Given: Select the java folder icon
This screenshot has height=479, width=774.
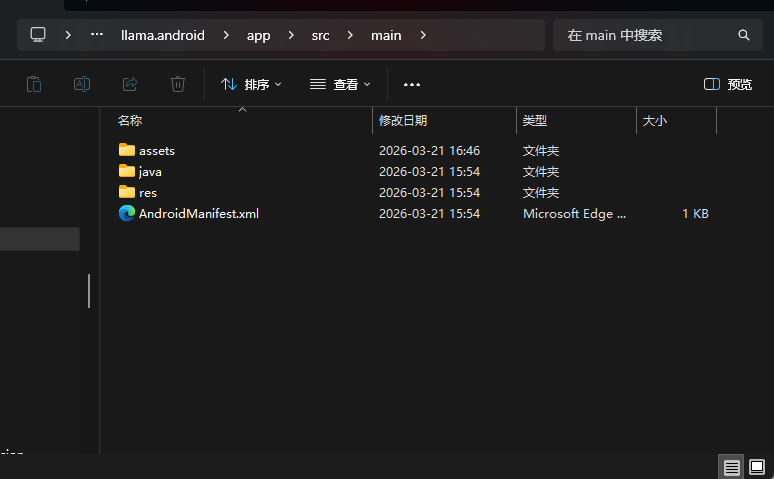Looking at the screenshot, I should click(x=127, y=171).
